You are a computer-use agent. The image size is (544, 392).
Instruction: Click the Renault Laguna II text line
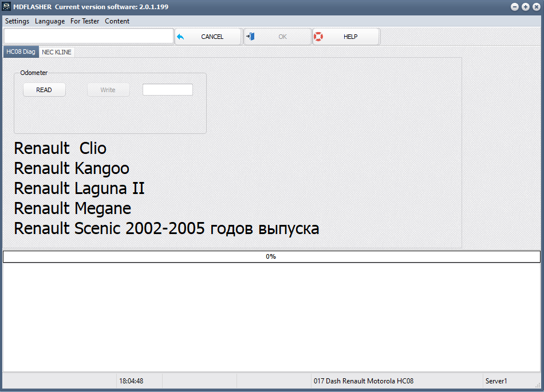[79, 188]
